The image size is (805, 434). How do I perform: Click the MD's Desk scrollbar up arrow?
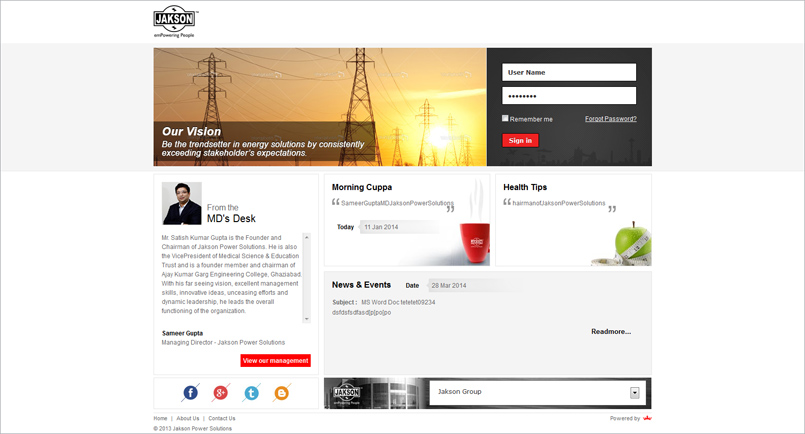pyautogui.click(x=306, y=237)
